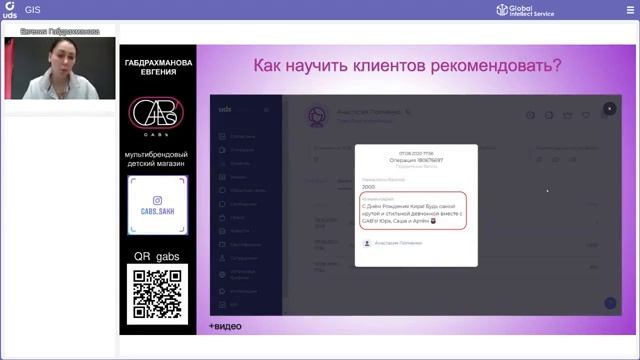Screen dimensions: 640x360
Task: Click the client profile avatar icon
Action: 317,116
